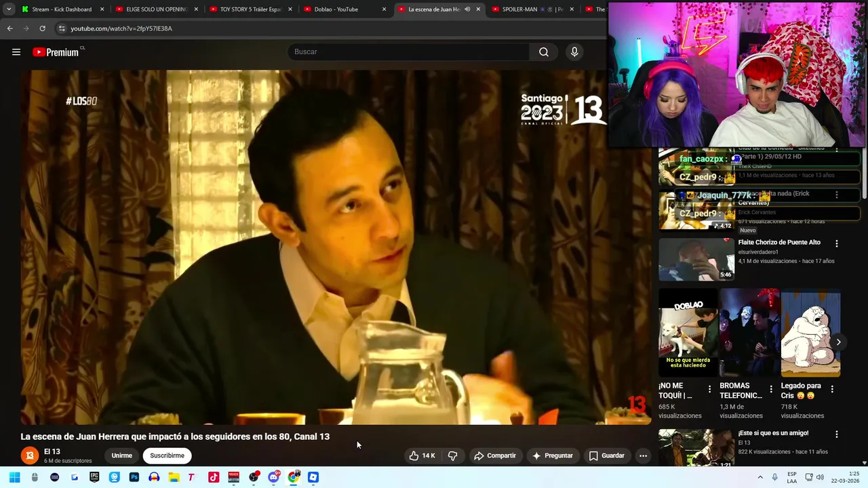The height and width of the screenshot is (488, 868).
Task: Open the Preguntar AI ask button
Action: click(553, 455)
